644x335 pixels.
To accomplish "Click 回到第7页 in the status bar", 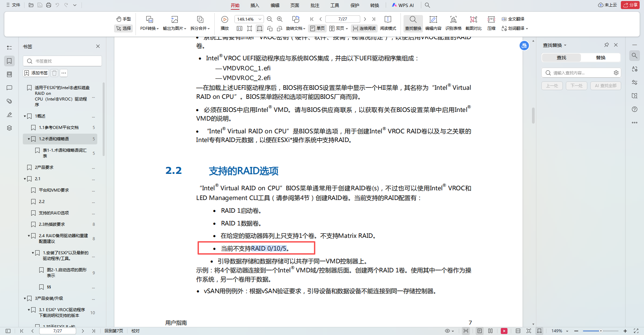I will point(114,331).
